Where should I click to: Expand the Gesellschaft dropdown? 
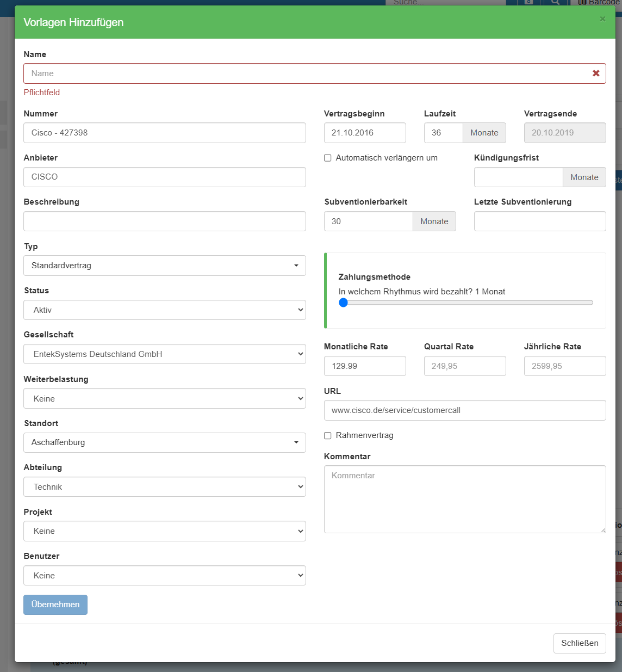point(165,354)
